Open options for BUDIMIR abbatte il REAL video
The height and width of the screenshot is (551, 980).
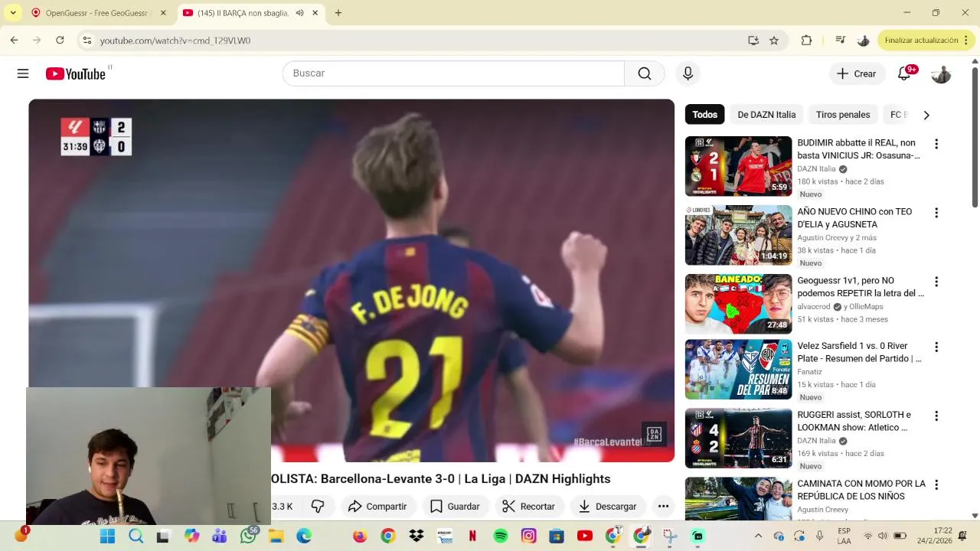pyautogui.click(x=936, y=144)
